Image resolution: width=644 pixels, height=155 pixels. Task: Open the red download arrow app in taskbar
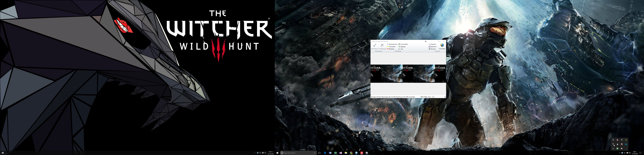click(x=362, y=153)
